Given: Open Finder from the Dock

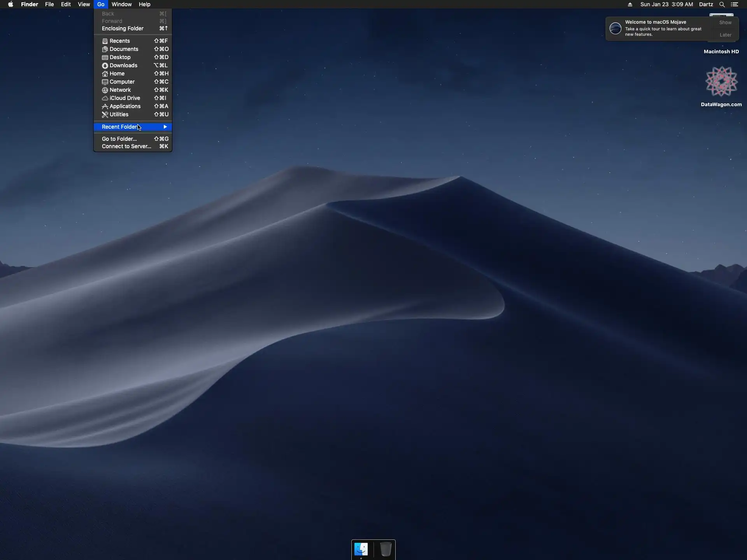Looking at the screenshot, I should (x=361, y=549).
